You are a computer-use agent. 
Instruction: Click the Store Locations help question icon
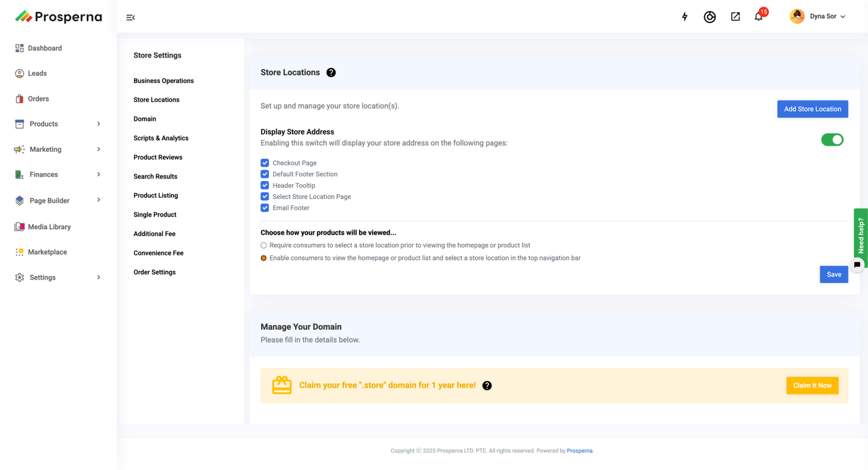[x=331, y=73]
